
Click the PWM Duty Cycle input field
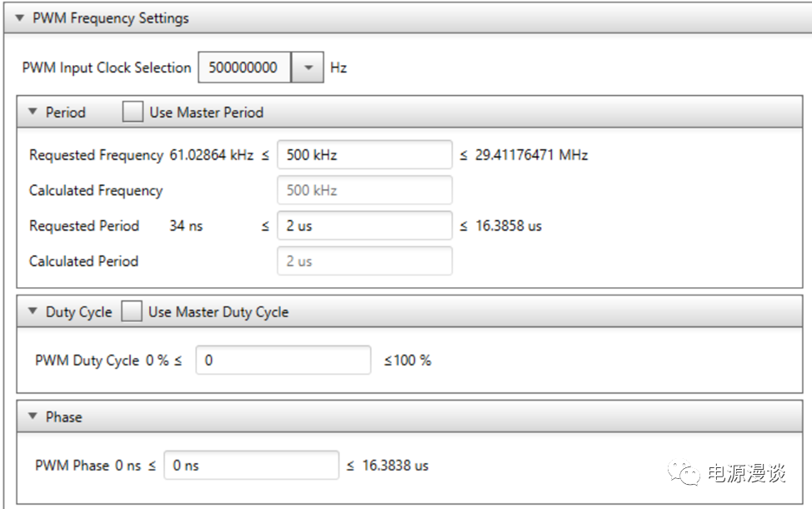(x=283, y=360)
